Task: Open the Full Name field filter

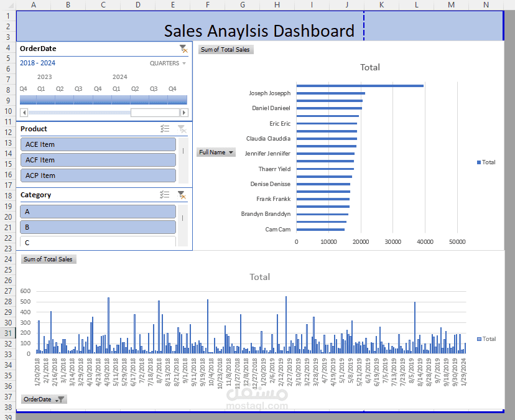Action: click(216, 152)
